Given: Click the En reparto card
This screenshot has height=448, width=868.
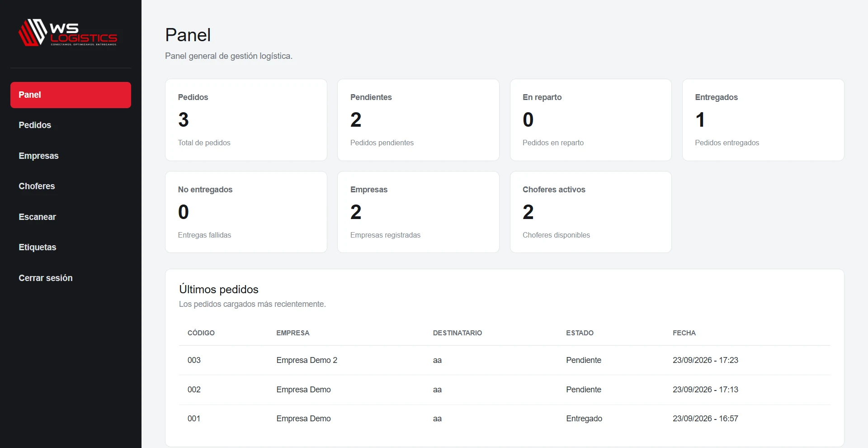Looking at the screenshot, I should [590, 120].
